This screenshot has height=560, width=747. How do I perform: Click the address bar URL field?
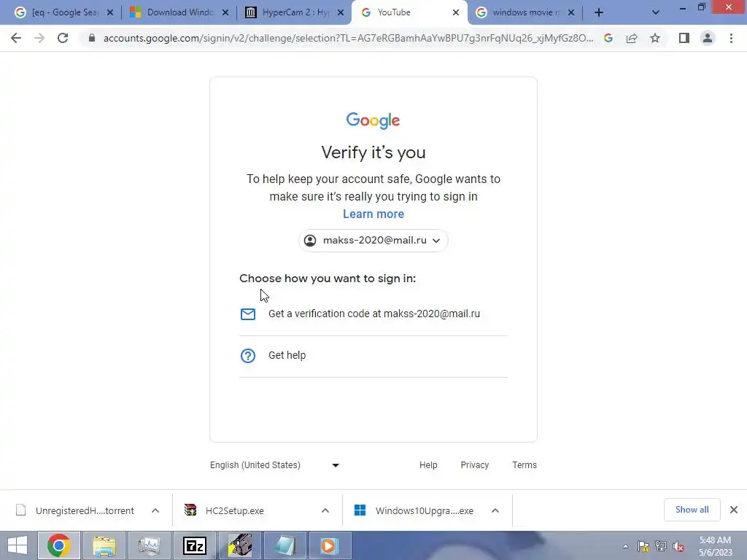pos(348,38)
